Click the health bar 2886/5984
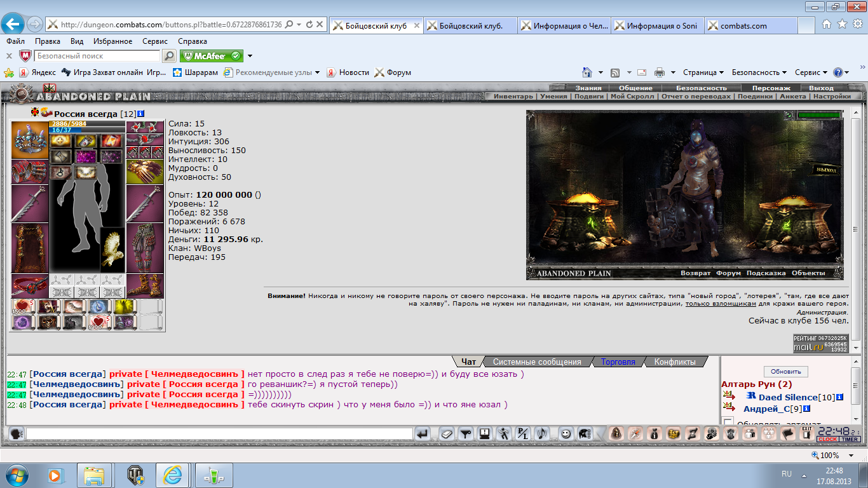 tap(87, 123)
